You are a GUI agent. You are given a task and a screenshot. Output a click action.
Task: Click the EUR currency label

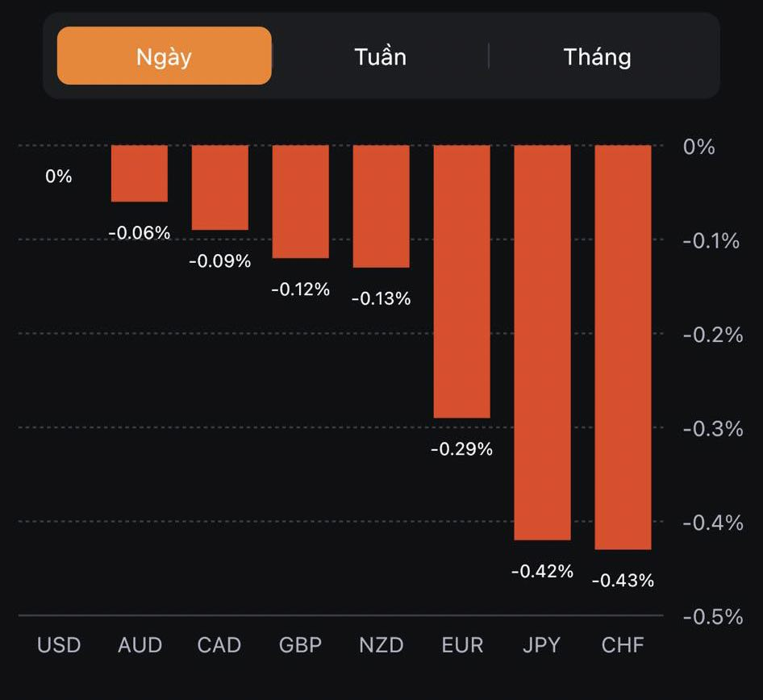[462, 645]
